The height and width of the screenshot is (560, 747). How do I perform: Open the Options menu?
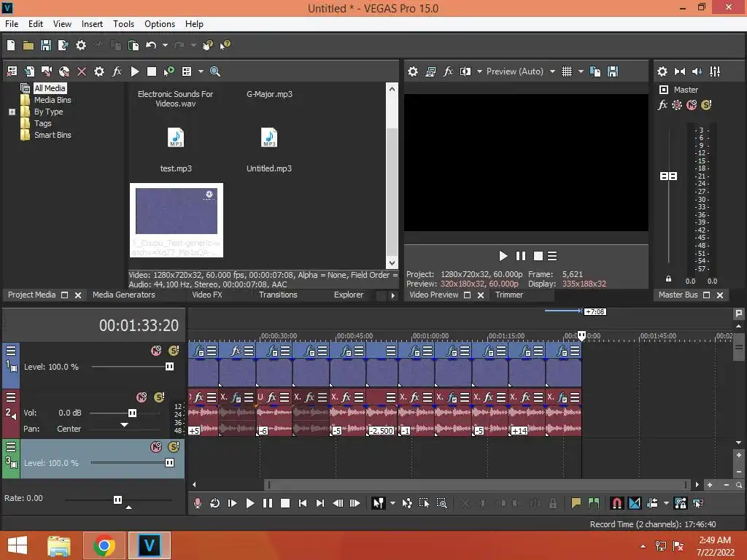click(160, 24)
